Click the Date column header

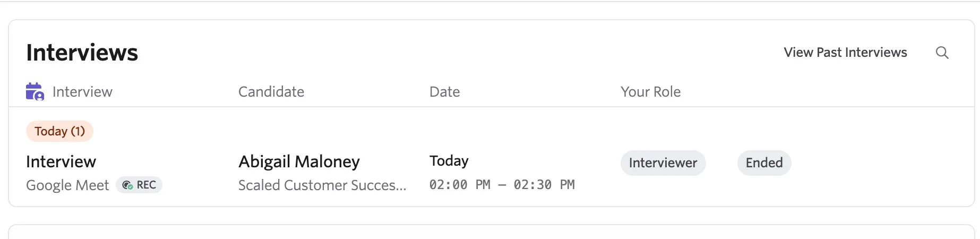pos(444,92)
